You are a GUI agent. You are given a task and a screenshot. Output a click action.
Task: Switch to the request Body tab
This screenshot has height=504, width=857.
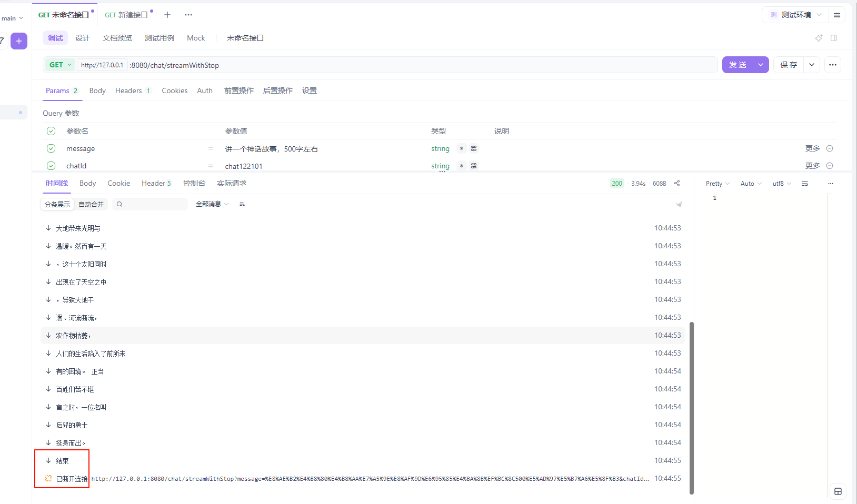97,90
